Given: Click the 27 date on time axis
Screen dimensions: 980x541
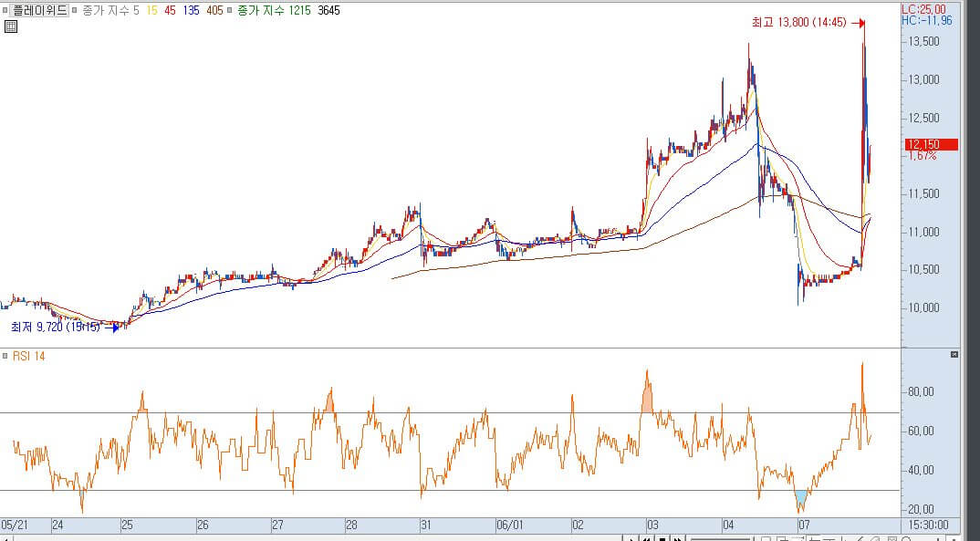Looking at the screenshot, I should point(277,525).
